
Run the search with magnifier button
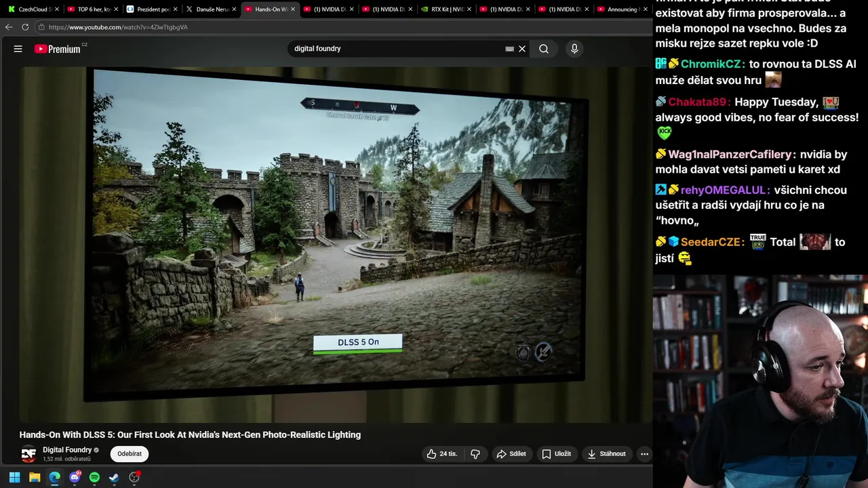click(544, 49)
